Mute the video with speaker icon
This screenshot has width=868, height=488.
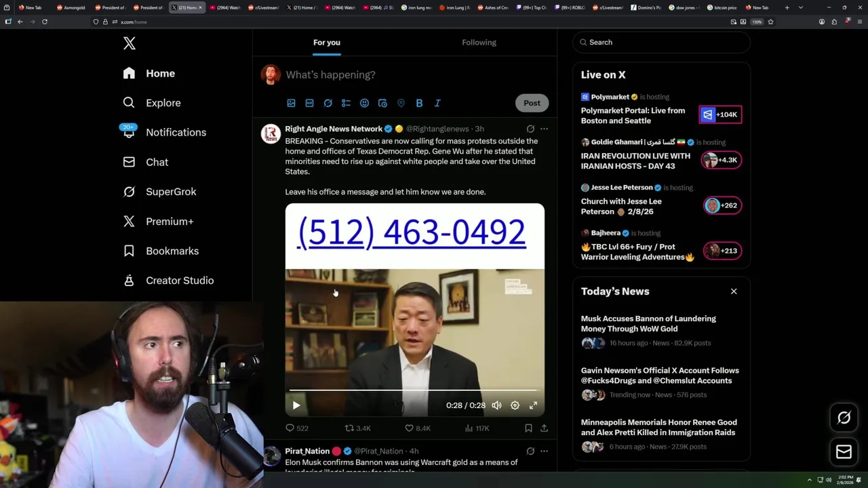[x=496, y=405]
